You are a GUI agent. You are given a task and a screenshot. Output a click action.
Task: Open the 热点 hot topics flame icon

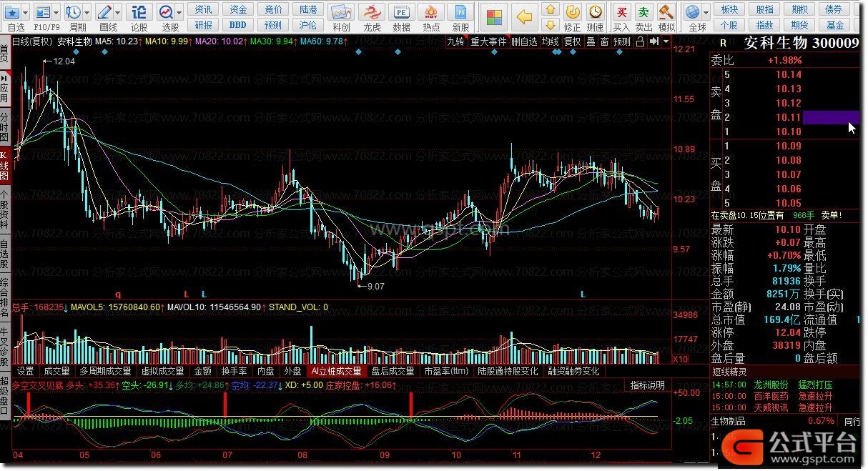click(x=431, y=12)
